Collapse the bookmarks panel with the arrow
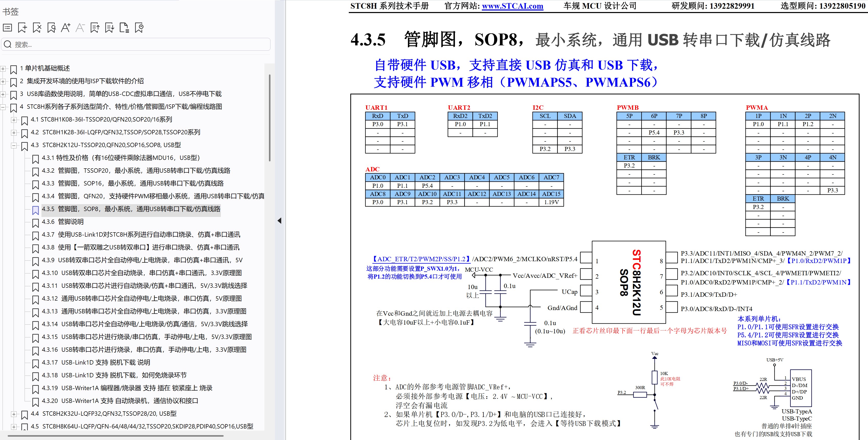 (x=279, y=221)
